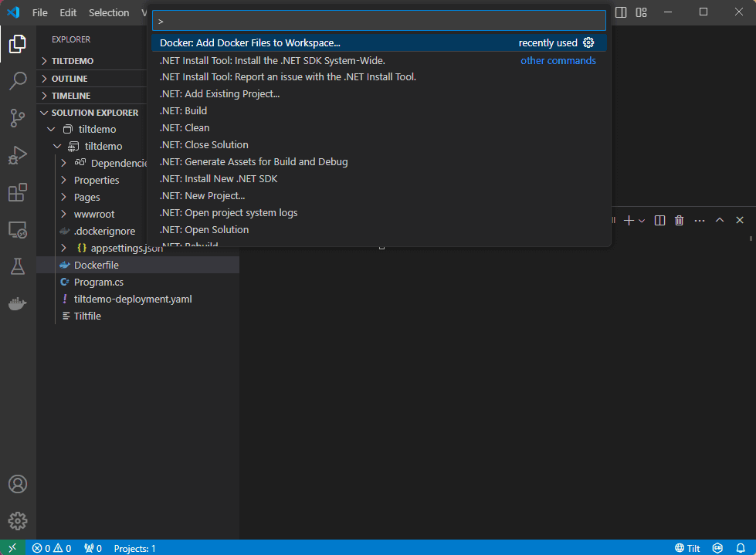The width and height of the screenshot is (756, 555).
Task: Click the command palette input field
Action: click(379, 21)
